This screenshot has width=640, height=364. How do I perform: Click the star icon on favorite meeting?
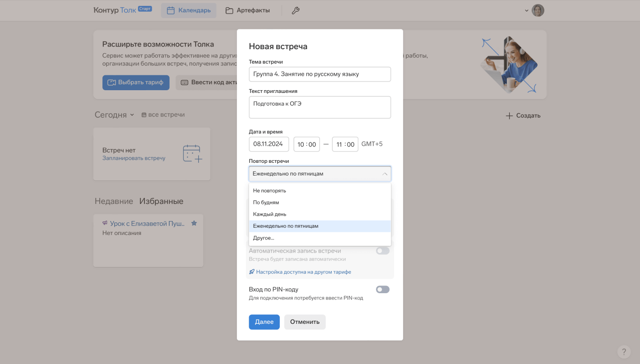coord(194,223)
